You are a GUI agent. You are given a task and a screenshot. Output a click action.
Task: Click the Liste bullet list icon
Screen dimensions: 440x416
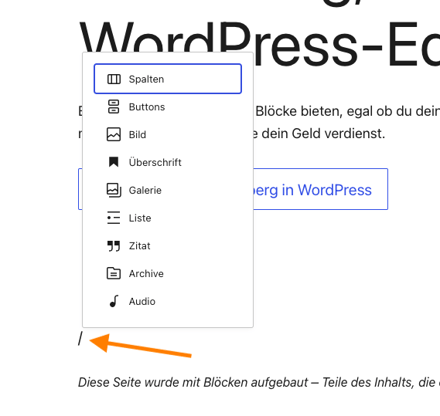[x=114, y=218]
